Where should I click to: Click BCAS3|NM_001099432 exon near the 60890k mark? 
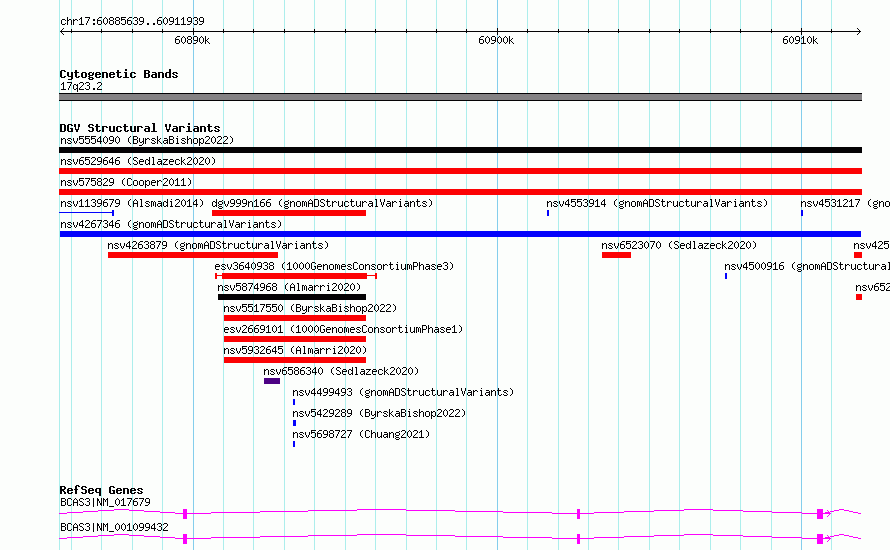pos(185,539)
